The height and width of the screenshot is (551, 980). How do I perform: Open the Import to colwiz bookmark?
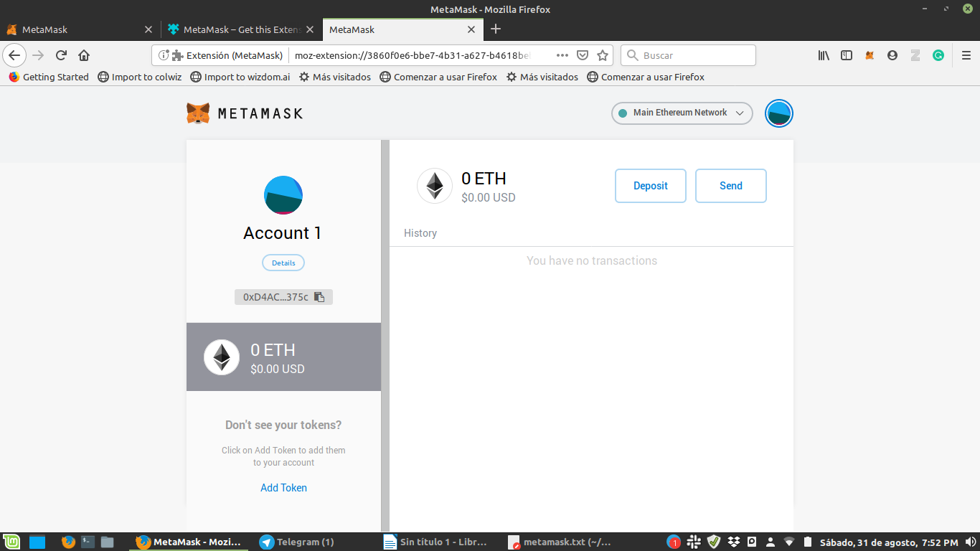[140, 77]
